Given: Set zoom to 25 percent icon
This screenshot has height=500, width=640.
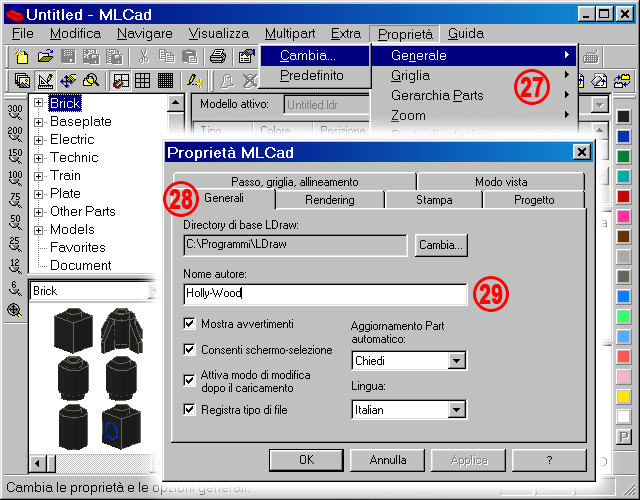Looking at the screenshot, I should point(15,244).
